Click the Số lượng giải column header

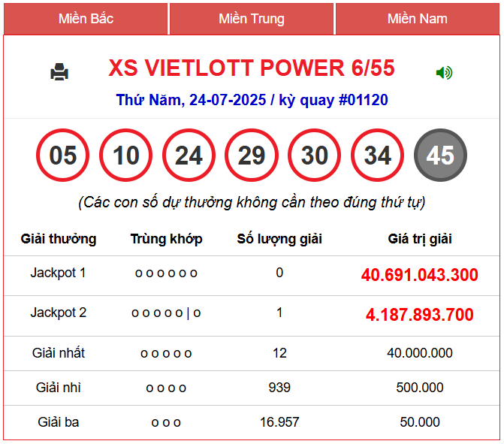(279, 239)
